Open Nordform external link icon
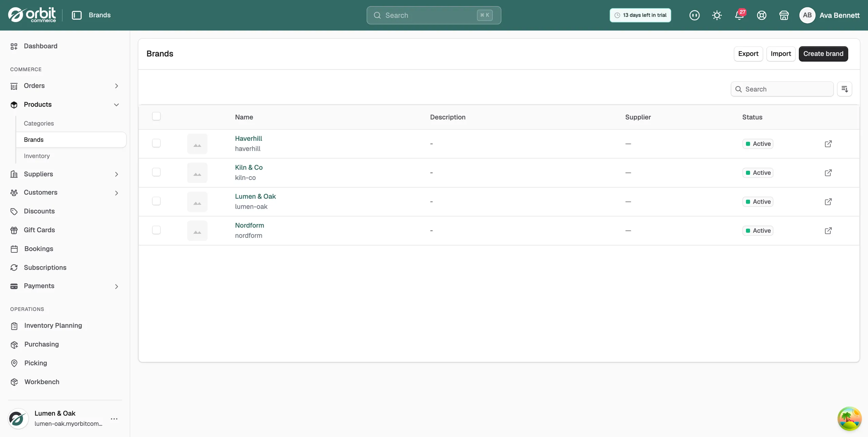868x437 pixels. click(x=828, y=231)
